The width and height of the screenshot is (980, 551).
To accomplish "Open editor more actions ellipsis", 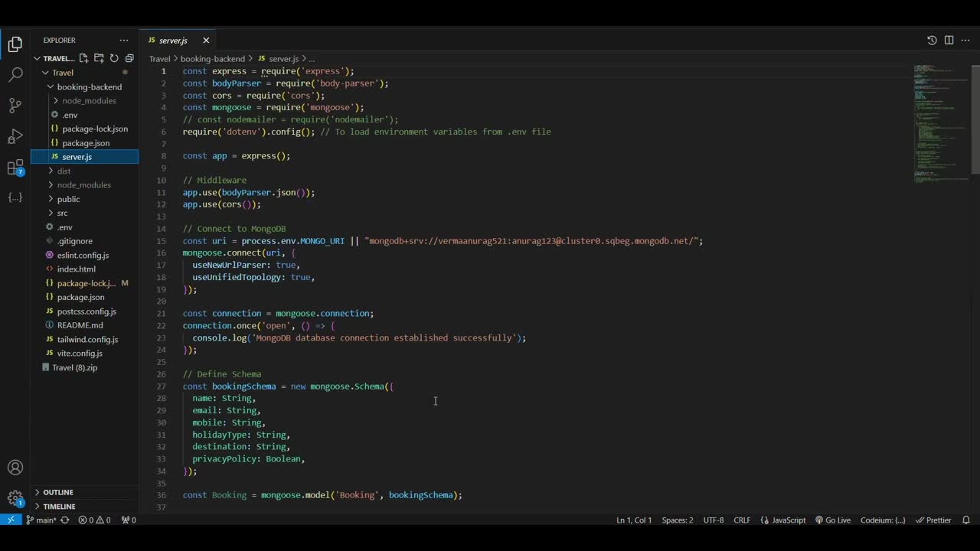I will click(965, 40).
